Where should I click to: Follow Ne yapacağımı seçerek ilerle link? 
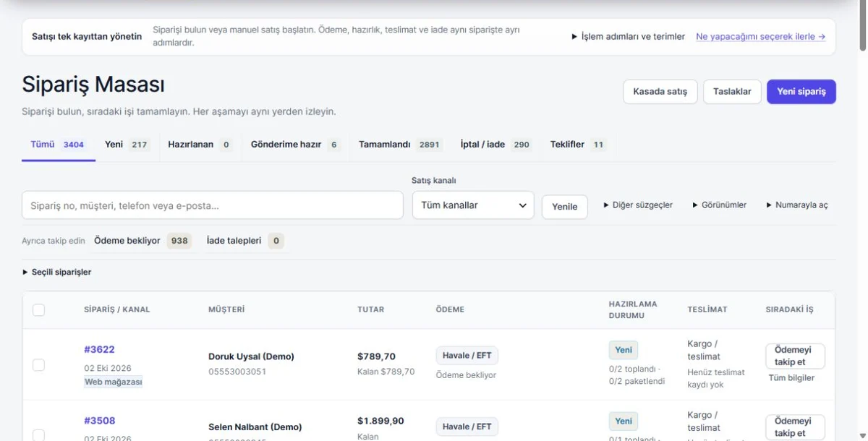click(760, 36)
